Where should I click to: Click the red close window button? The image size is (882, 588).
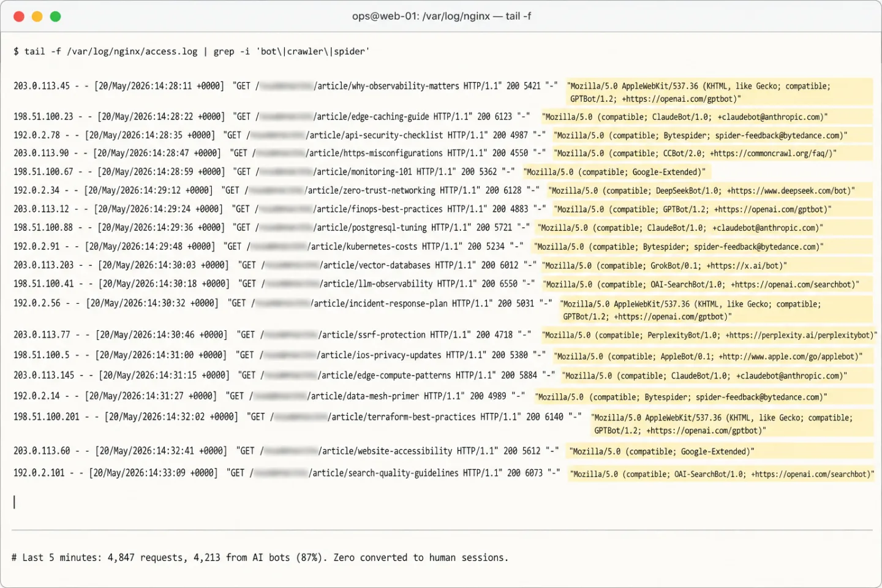(x=19, y=17)
